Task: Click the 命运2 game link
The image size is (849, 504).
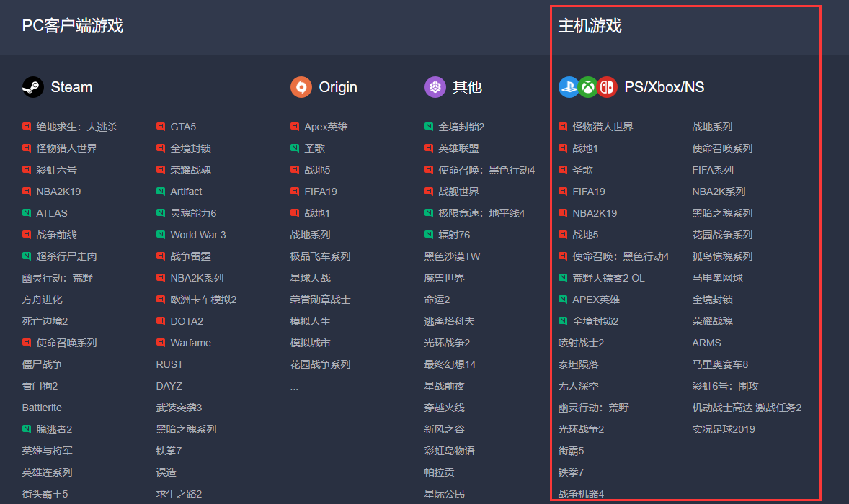Action: pyautogui.click(x=437, y=300)
